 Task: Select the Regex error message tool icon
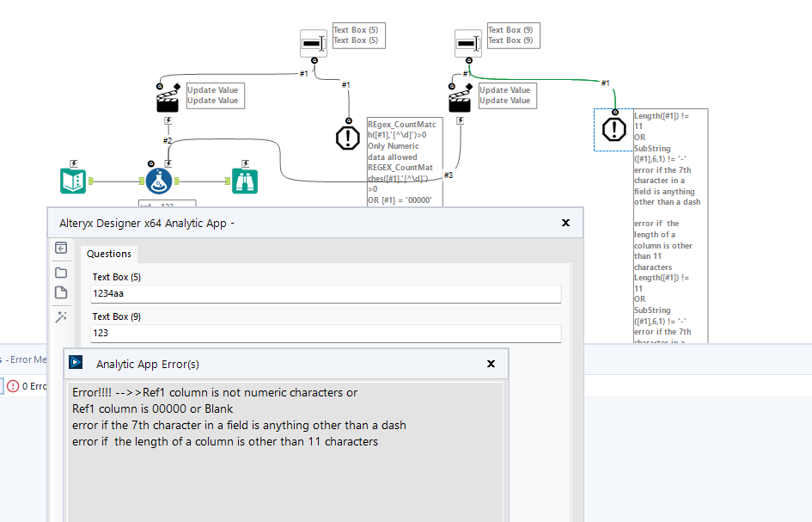[x=348, y=138]
